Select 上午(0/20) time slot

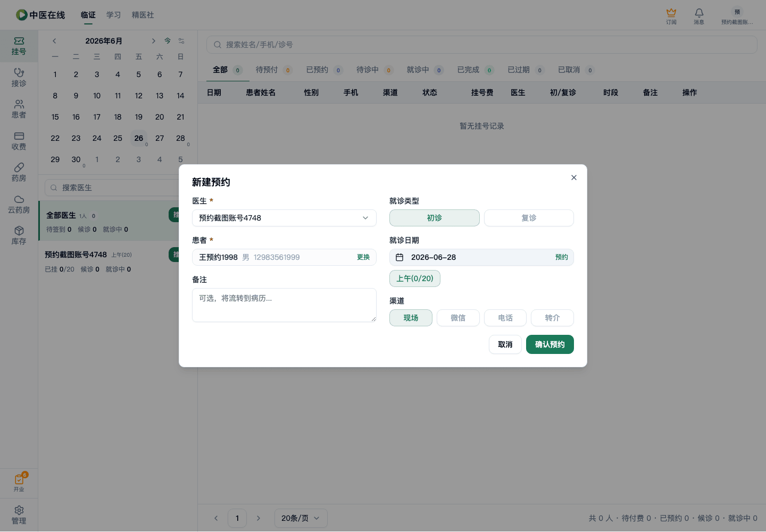[415, 278]
